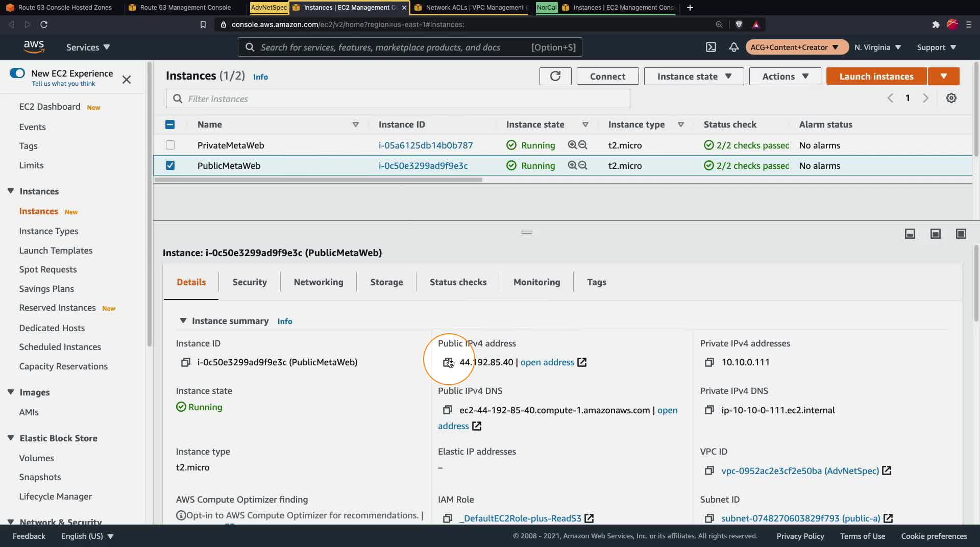Image resolution: width=980 pixels, height=547 pixels.
Task: Uncheck the PublicMetaWeb instance row
Action: [x=170, y=165]
